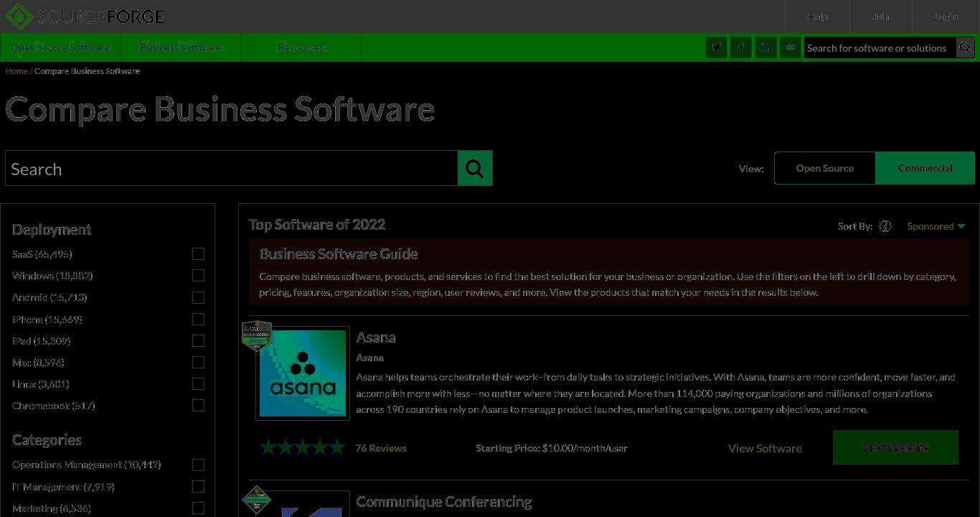Check the SaaS deployment filter
Screen dimensions: 980x517
(x=198, y=254)
